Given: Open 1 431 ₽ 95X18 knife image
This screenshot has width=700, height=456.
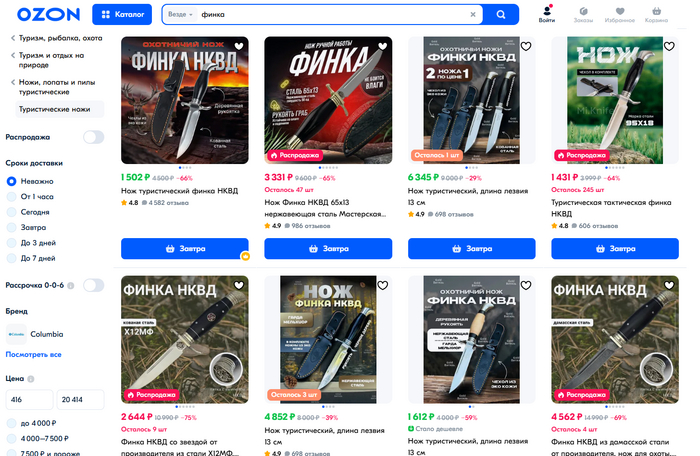Looking at the screenshot, I should pyautogui.click(x=615, y=100).
